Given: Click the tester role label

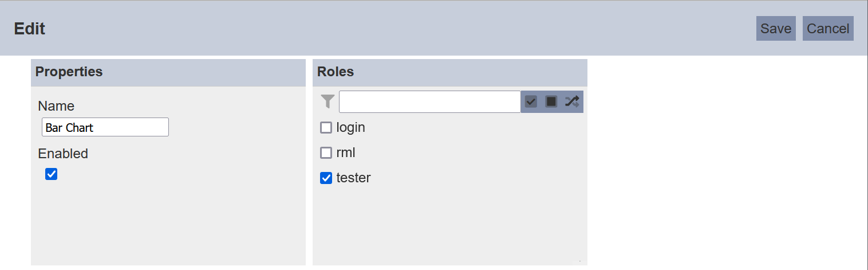Looking at the screenshot, I should 353,178.
